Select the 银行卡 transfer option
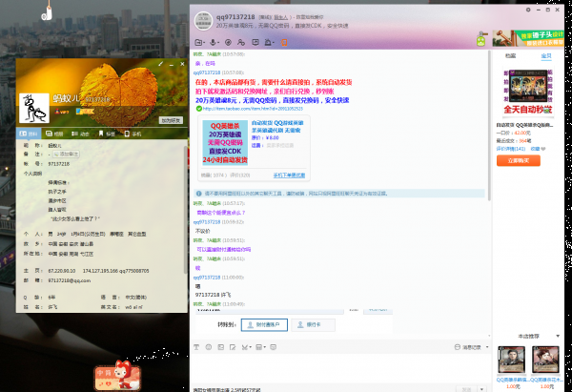 click(x=313, y=325)
